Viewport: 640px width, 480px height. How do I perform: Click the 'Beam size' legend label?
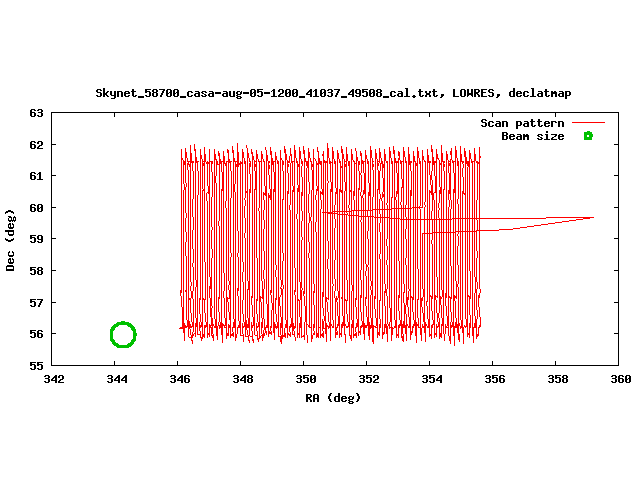click(533, 136)
